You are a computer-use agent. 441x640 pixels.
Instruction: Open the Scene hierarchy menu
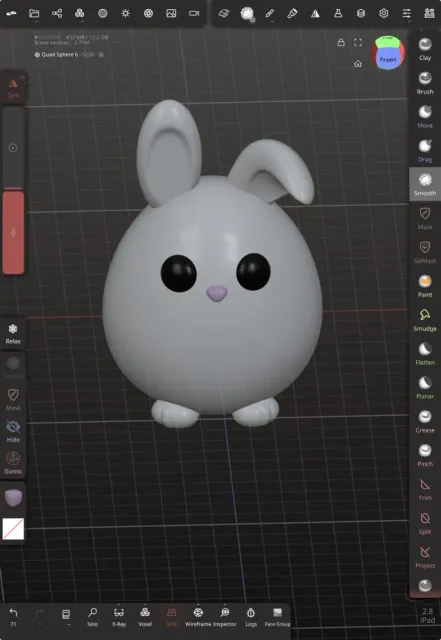(x=57, y=13)
